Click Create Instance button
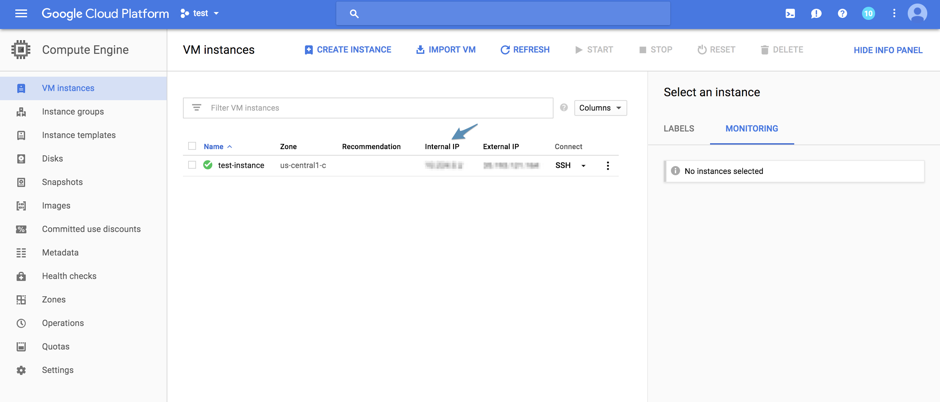This screenshot has height=402, width=940. tap(347, 50)
